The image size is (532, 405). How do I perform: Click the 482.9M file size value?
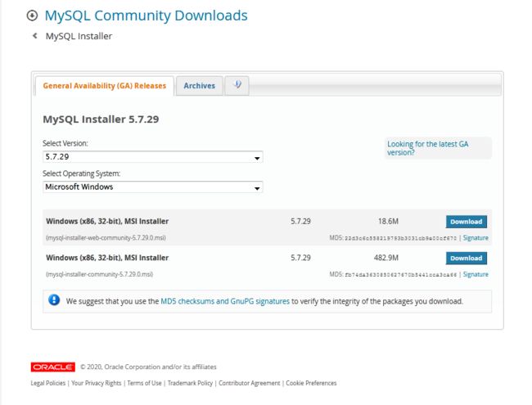coord(386,258)
